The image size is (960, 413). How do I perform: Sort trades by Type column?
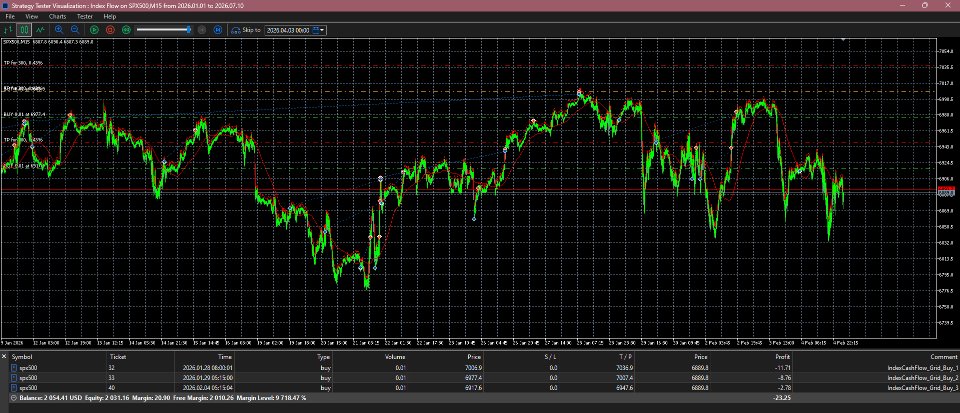[323, 357]
